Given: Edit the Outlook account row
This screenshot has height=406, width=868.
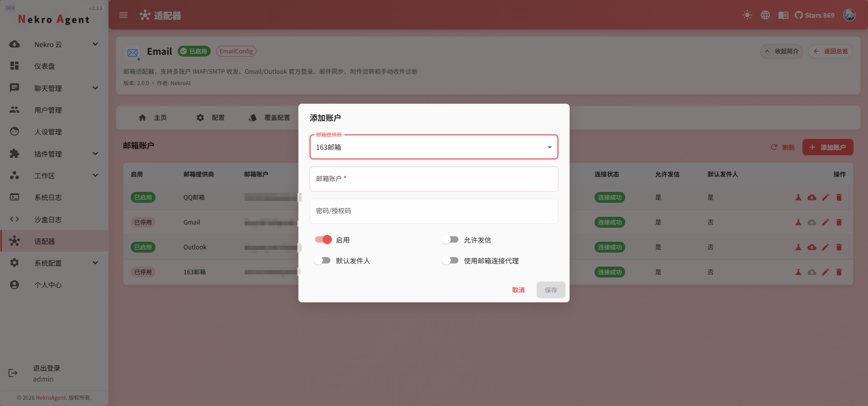Looking at the screenshot, I should point(826,247).
